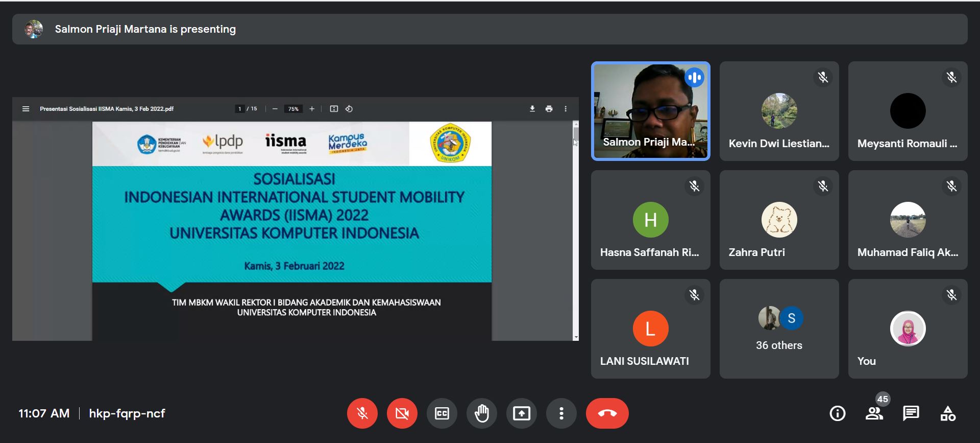Unmute the microphone in the call bar

click(x=362, y=413)
